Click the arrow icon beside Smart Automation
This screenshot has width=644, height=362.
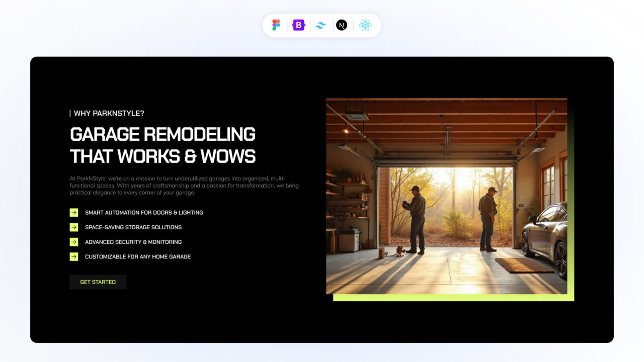click(73, 212)
